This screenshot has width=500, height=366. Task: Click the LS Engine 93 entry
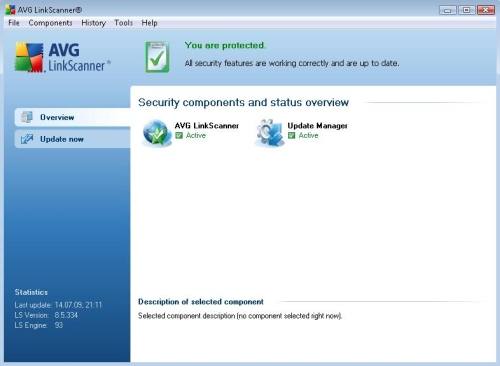click(39, 325)
